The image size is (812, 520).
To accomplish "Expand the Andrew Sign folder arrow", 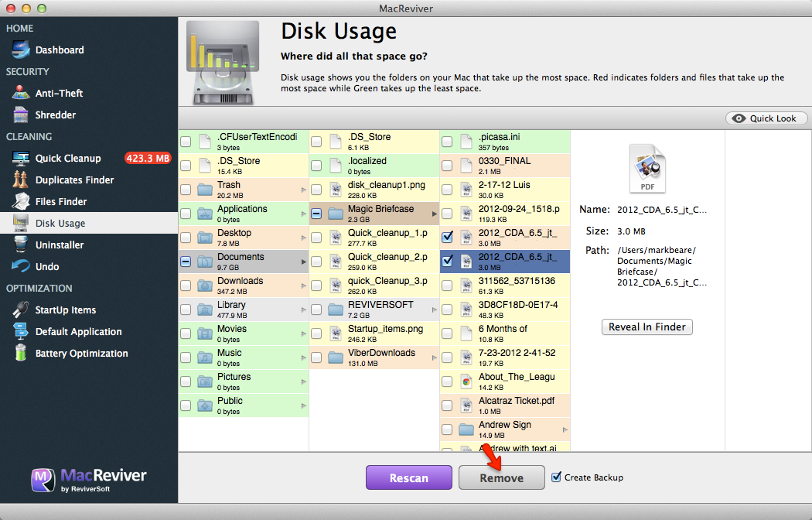I will coord(565,429).
